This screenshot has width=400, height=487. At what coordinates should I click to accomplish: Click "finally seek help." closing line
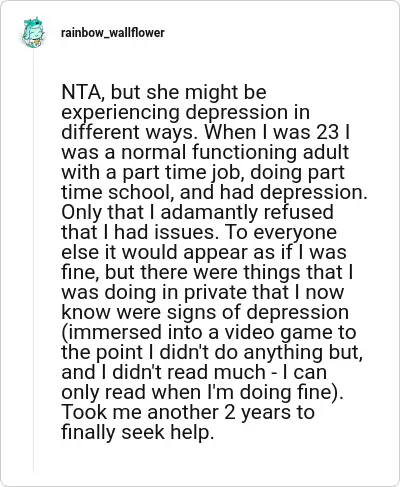click(x=137, y=432)
